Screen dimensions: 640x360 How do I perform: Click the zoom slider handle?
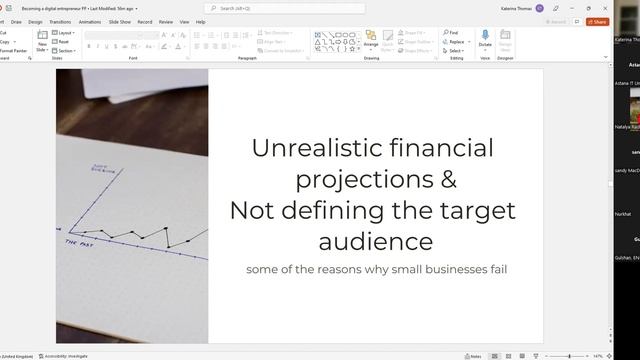569,356
